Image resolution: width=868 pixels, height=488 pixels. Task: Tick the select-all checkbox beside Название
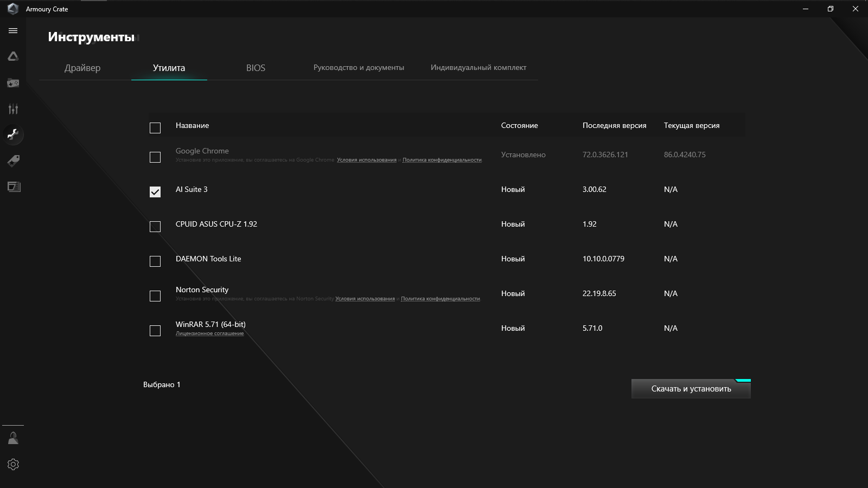tap(155, 128)
